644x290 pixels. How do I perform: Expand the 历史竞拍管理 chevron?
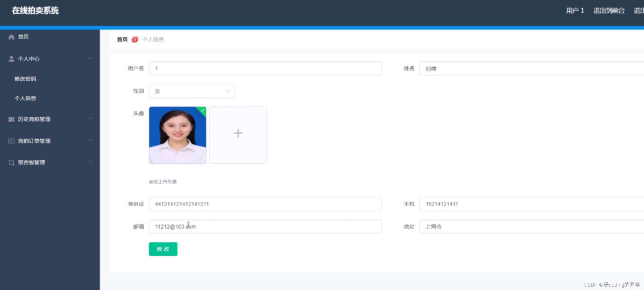[x=90, y=119]
